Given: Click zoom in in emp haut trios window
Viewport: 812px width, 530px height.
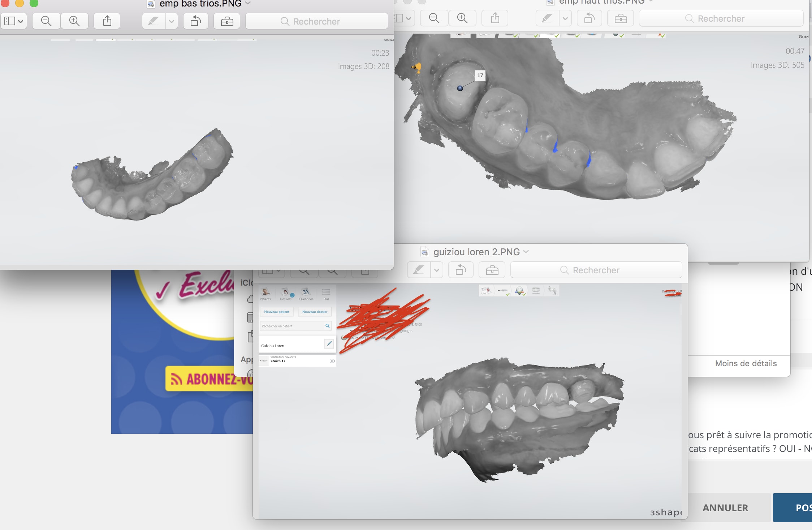Looking at the screenshot, I should coord(462,18).
